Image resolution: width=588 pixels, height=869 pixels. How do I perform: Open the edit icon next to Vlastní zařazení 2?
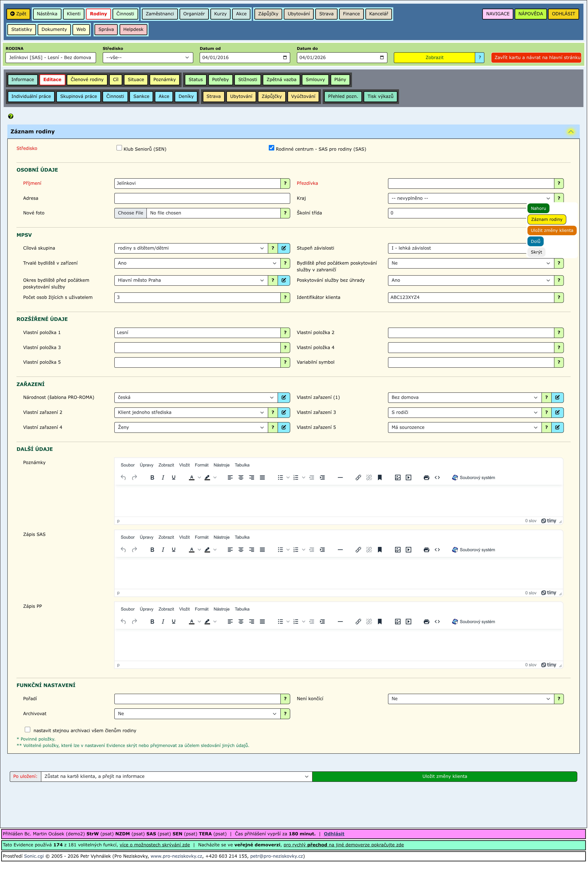[284, 412]
